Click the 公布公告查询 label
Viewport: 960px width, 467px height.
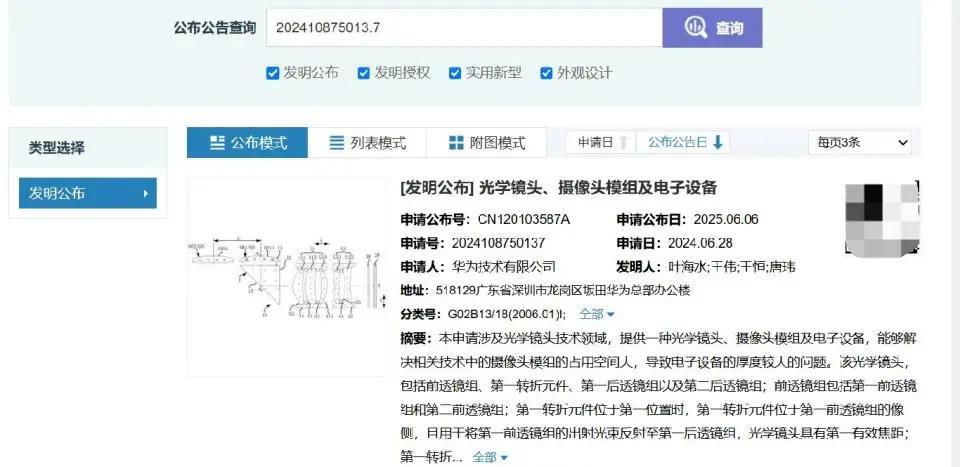pos(215,28)
